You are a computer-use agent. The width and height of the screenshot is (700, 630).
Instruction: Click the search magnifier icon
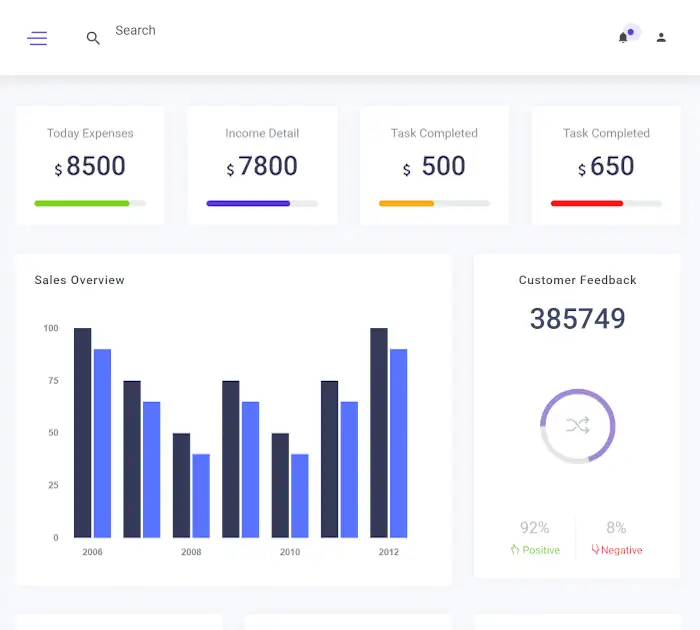(93, 38)
